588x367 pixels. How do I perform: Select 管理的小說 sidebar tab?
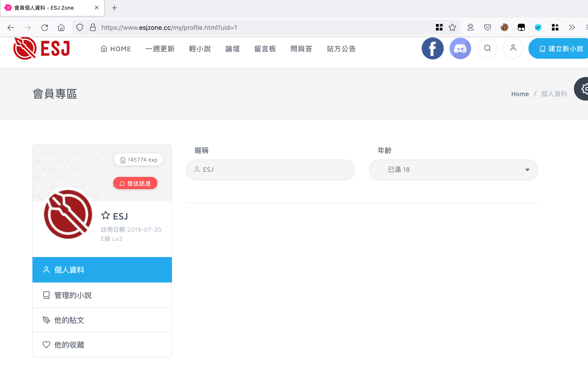102,295
